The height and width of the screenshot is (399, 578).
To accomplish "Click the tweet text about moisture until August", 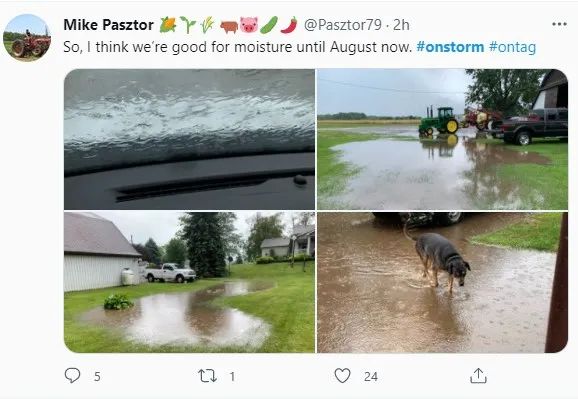I will click(237, 47).
